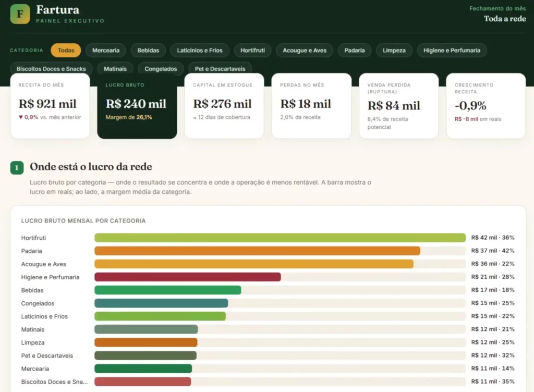Click the 'Hortifruti' row label in chart
The height and width of the screenshot is (392, 534).
(33, 238)
